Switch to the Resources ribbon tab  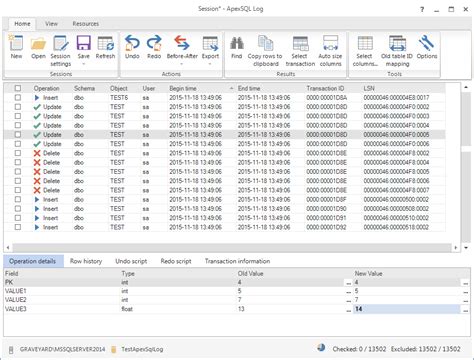[86, 24]
